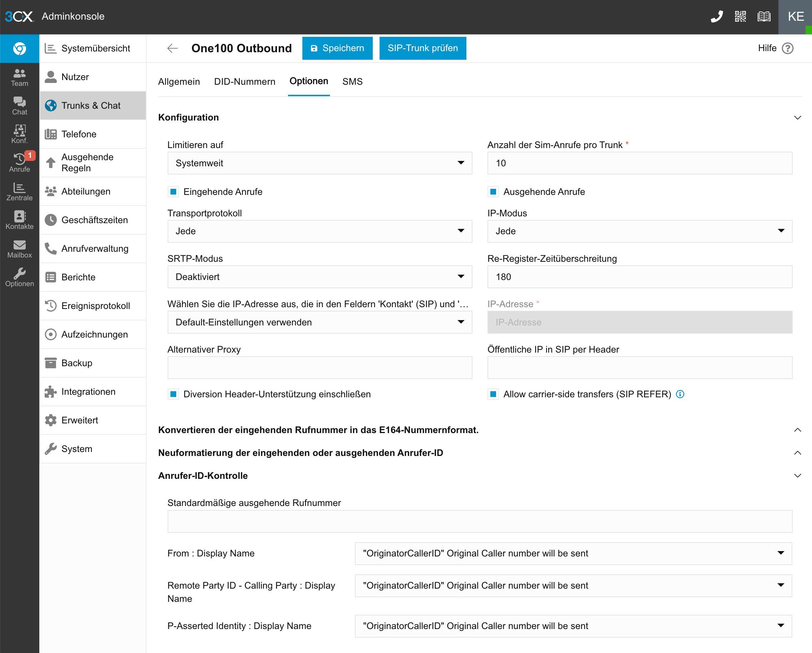The width and height of the screenshot is (812, 653).
Task: Toggle Diversion Header-Unterstützung checkbox
Action: [173, 394]
